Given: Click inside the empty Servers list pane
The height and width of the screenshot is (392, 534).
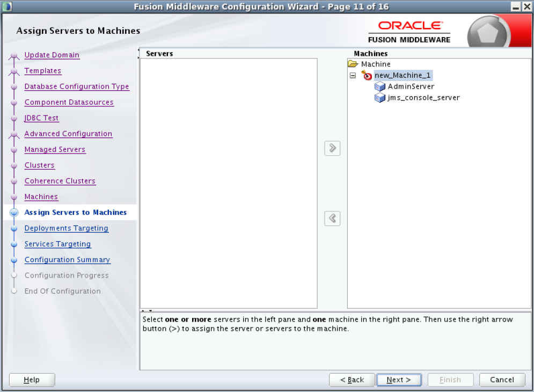Looking at the screenshot, I should (x=229, y=184).
